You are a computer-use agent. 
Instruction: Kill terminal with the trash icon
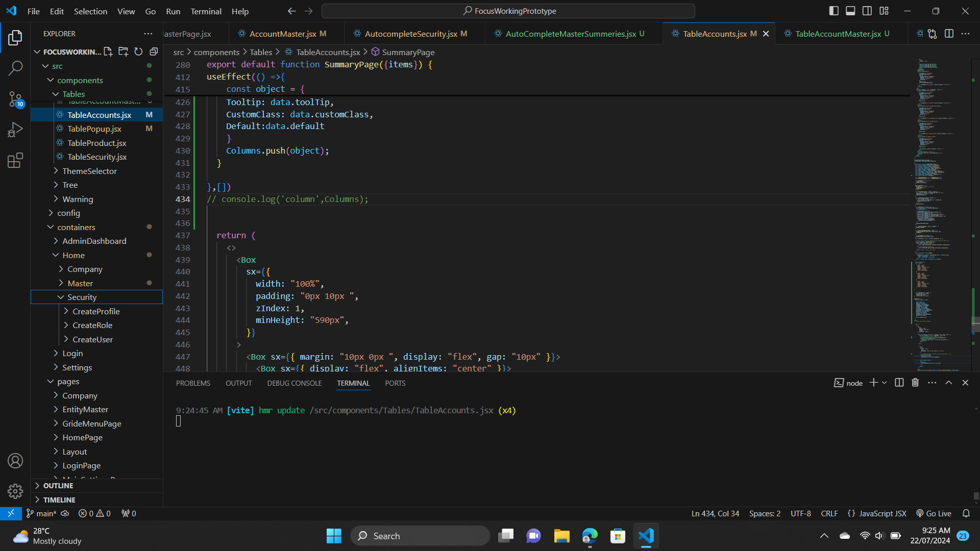click(915, 383)
